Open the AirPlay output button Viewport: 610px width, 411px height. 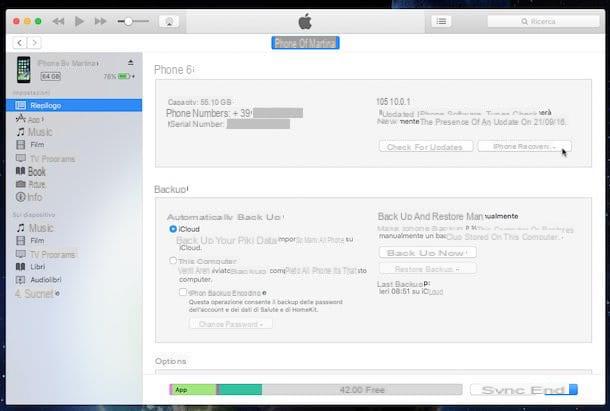[169, 21]
